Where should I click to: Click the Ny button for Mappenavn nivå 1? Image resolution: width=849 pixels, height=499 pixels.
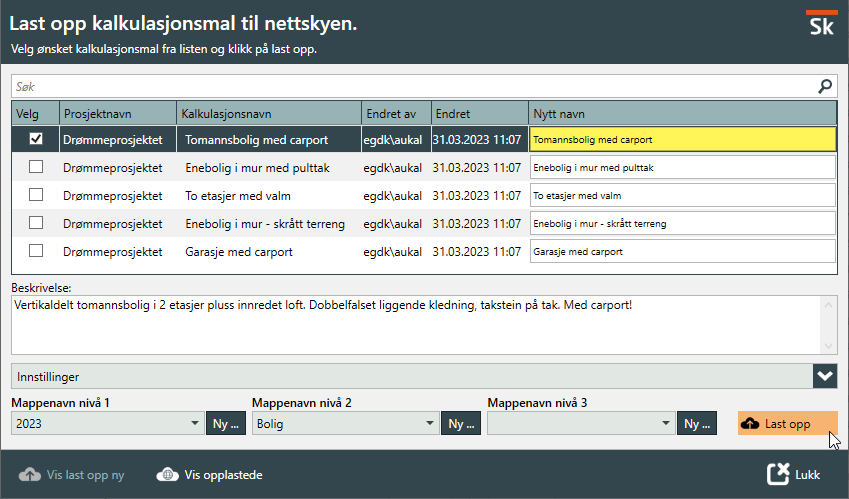226,424
